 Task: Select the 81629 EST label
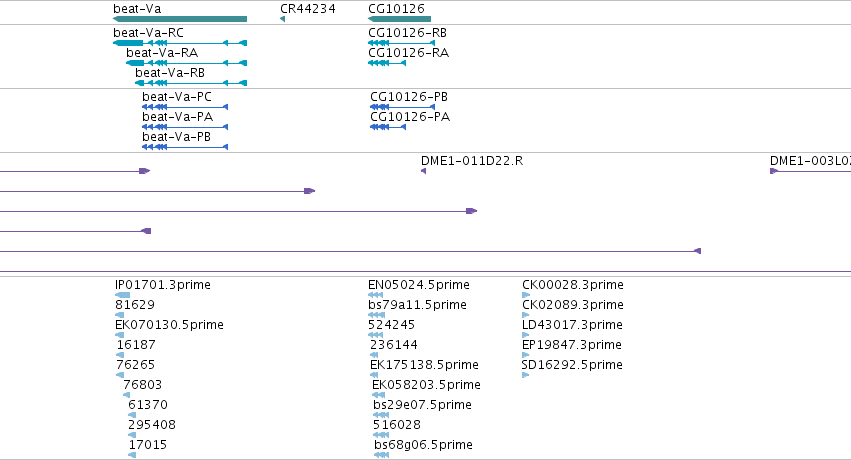coord(135,305)
